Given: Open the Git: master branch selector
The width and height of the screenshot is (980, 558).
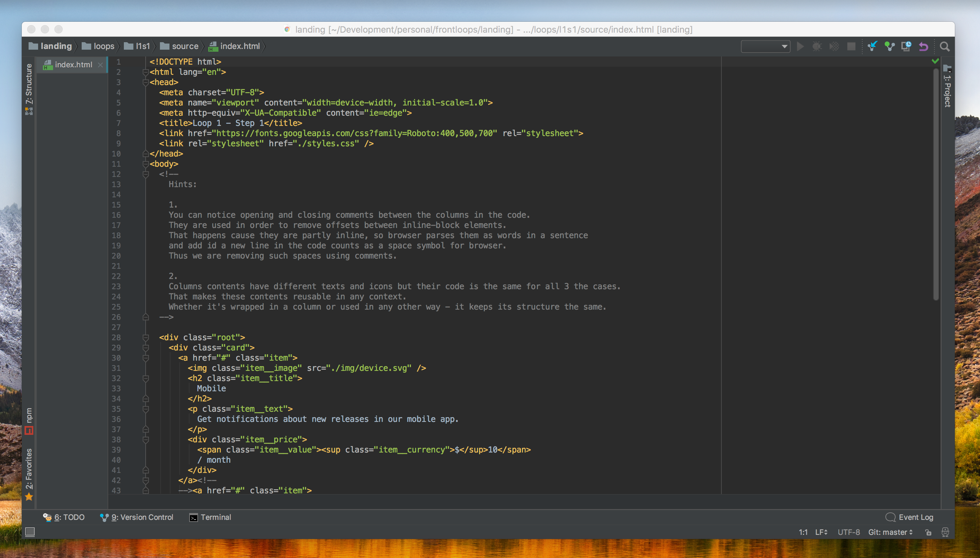Looking at the screenshot, I should (890, 532).
